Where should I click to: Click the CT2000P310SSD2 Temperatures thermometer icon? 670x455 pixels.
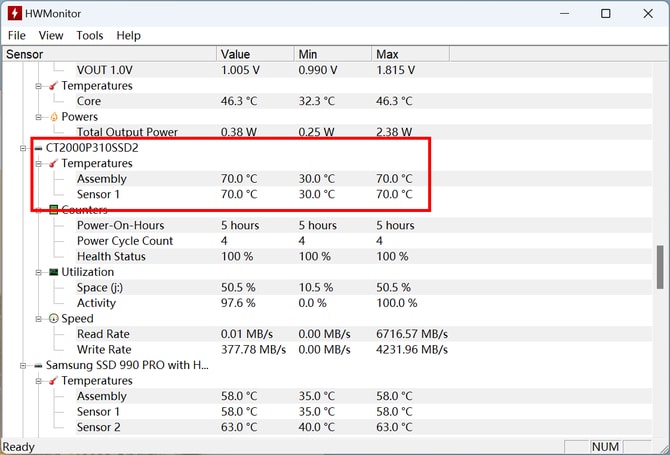point(53,163)
